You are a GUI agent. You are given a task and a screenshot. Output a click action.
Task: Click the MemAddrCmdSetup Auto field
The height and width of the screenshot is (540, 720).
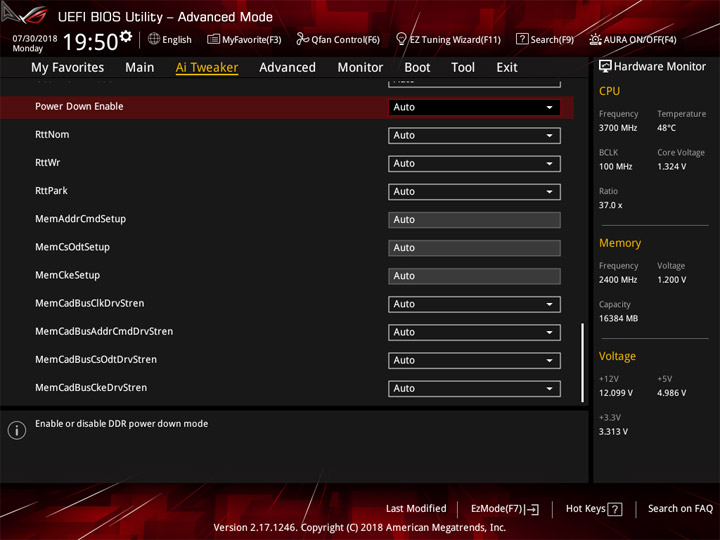[x=474, y=220]
